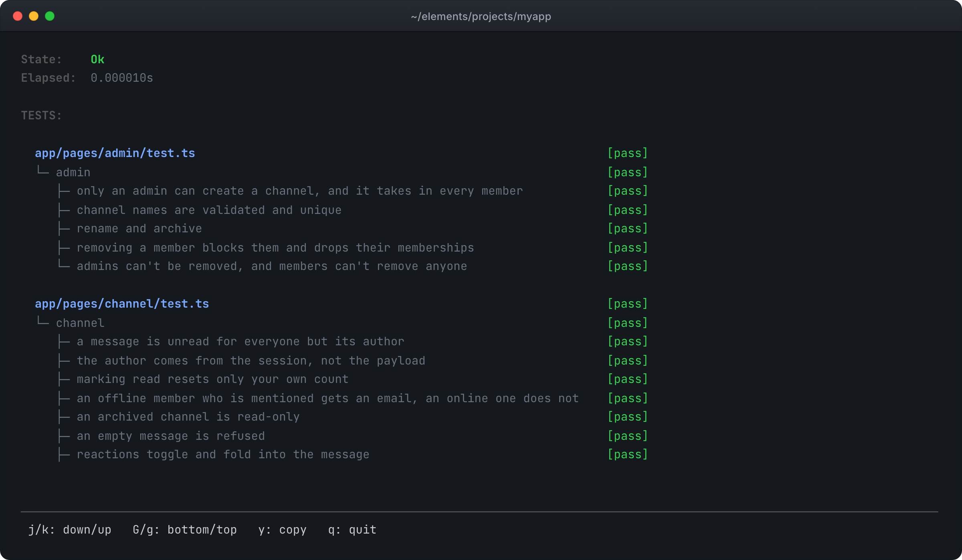Select the window title ~/elements/projects/myapp
Viewport: 962px width, 560px height.
(481, 16)
